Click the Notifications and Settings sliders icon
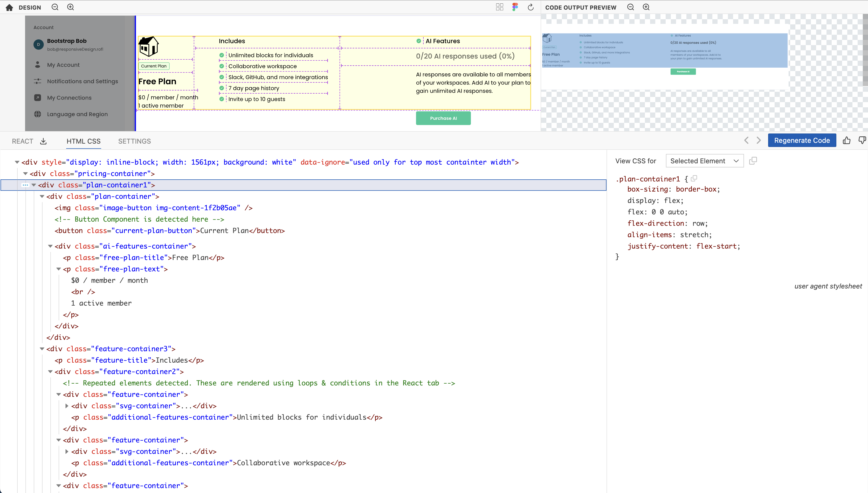Image resolution: width=868 pixels, height=493 pixels. (38, 81)
